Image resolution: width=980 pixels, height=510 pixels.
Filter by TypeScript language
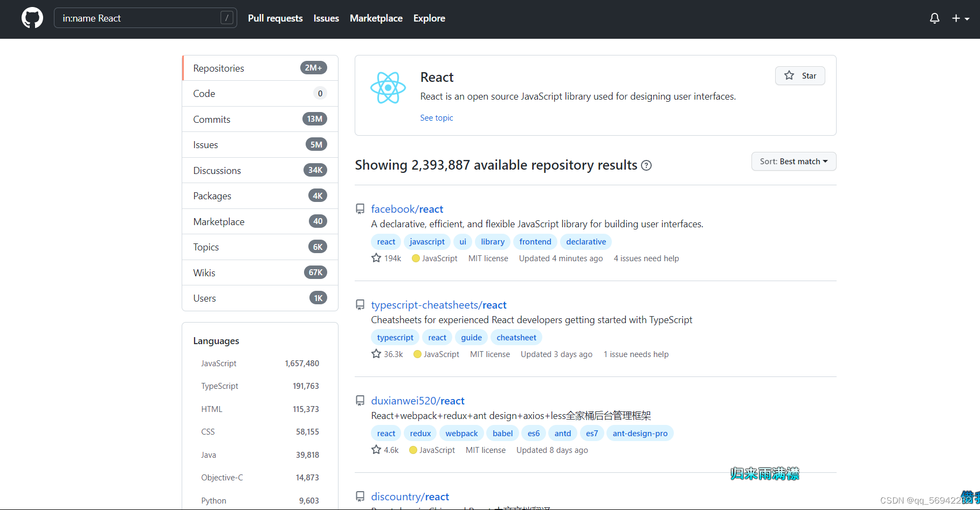260,386
